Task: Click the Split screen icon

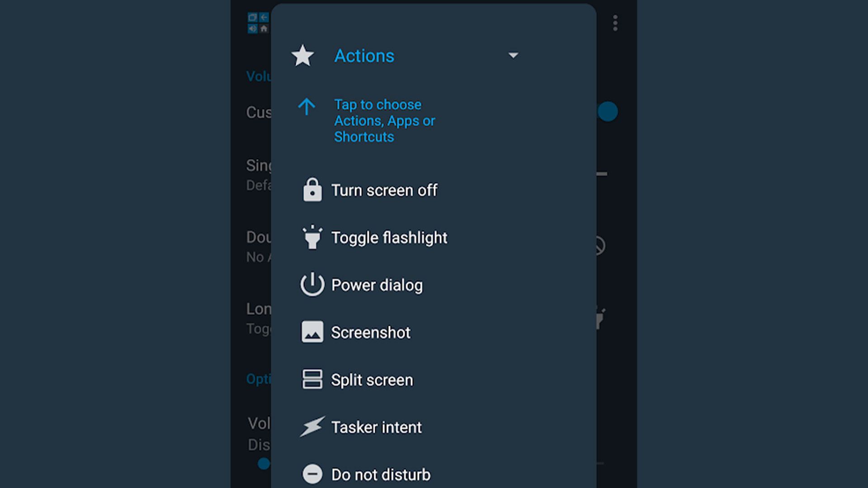Action: click(x=312, y=380)
